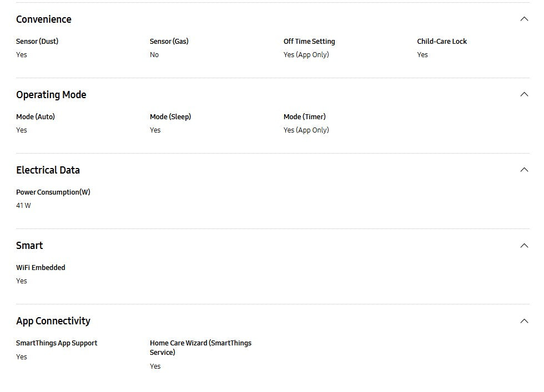Collapse the App Connectivity chevron
This screenshot has height=392, width=544.
[x=524, y=321]
